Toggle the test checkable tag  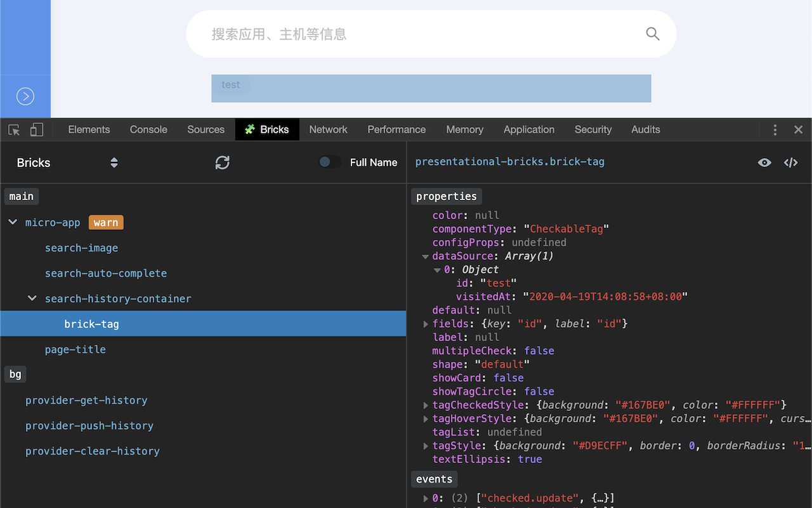pos(230,84)
